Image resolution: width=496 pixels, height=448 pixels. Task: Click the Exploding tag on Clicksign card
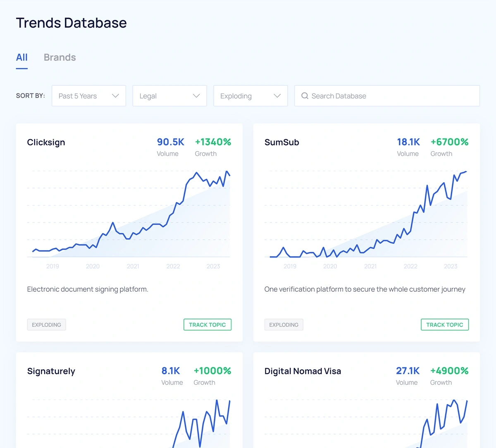pyautogui.click(x=46, y=325)
